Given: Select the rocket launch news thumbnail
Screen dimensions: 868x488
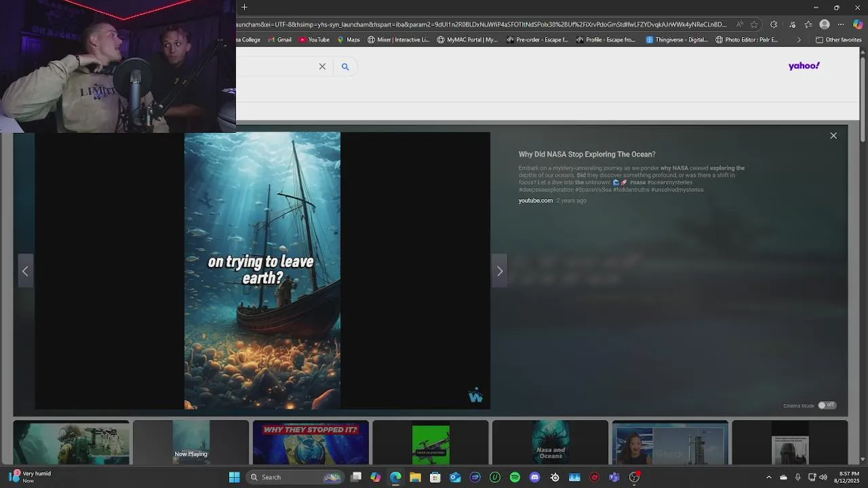Looking at the screenshot, I should click(x=670, y=443).
